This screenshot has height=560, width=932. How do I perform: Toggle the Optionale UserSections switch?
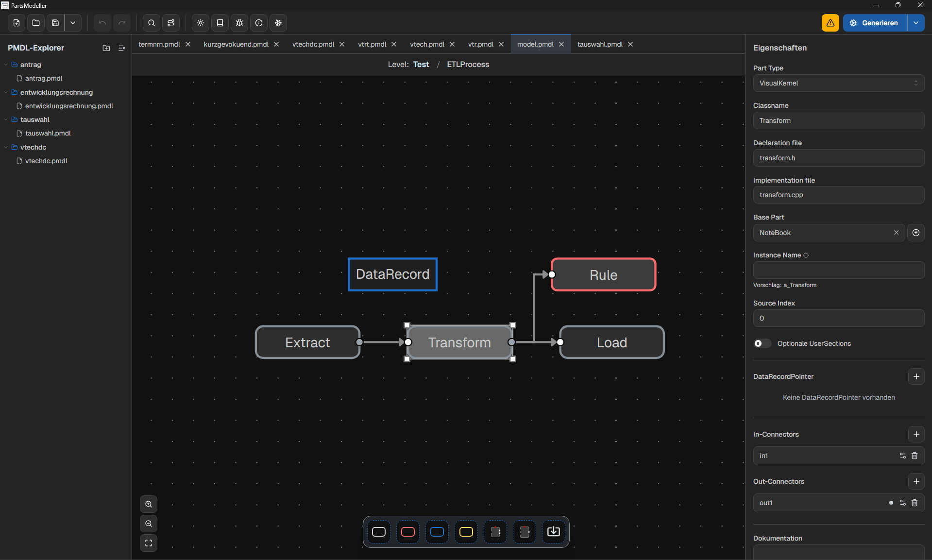762,343
